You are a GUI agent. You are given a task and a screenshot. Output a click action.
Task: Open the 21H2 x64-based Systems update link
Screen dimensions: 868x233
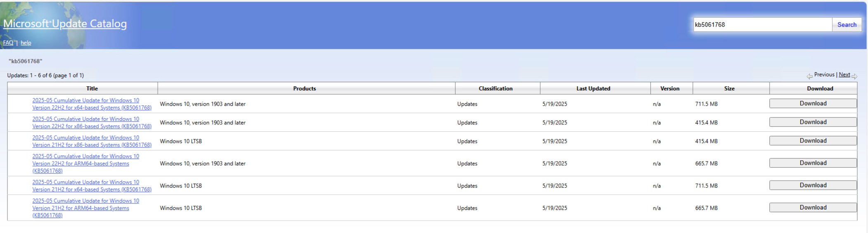point(92,185)
